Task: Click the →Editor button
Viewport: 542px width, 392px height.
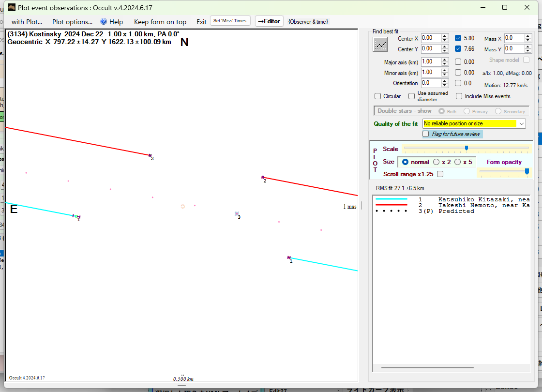Action: [x=269, y=21]
